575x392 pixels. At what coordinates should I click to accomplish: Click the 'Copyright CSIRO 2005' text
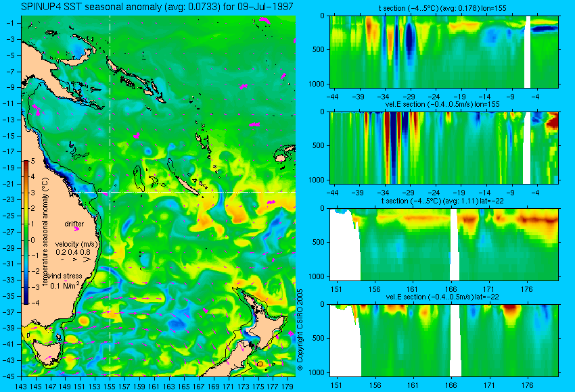(x=300, y=330)
